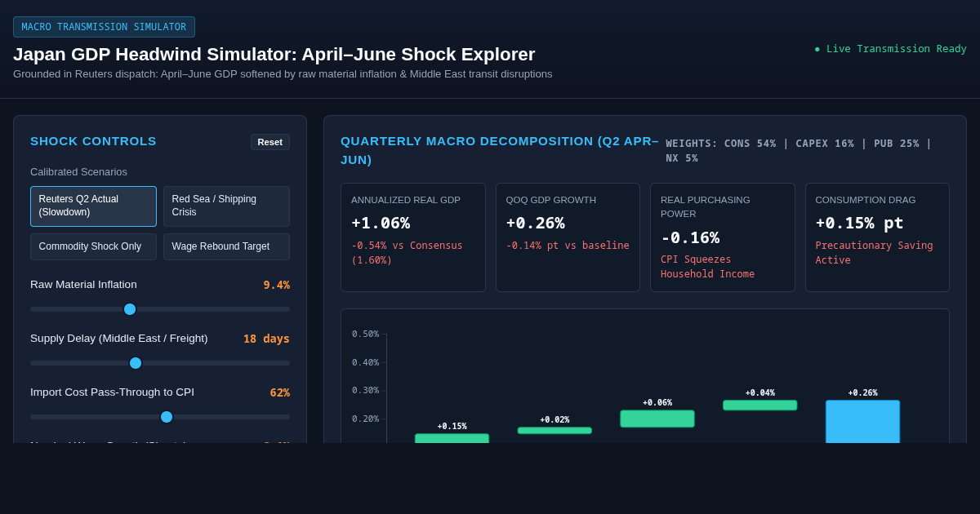The image size is (980, 514).
Task: Select the Real Purchasing Power card
Action: coord(723,237)
